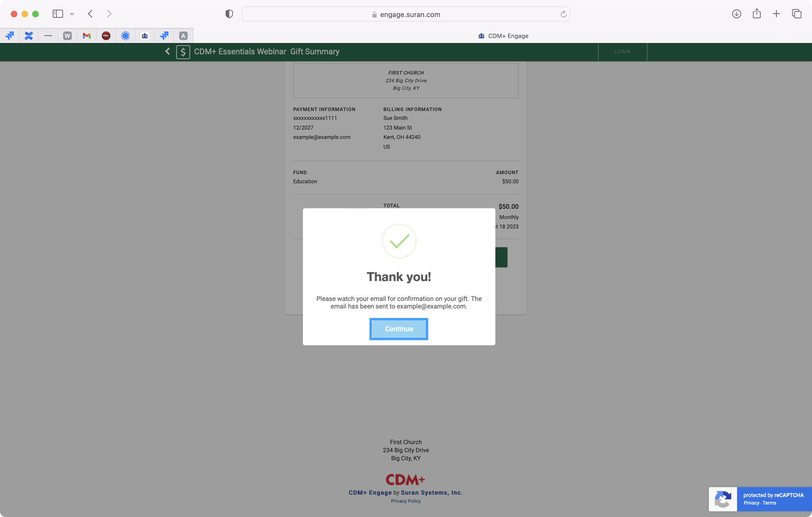Open the Gmail pinned tab
The height and width of the screenshot is (517, 812).
(86, 36)
